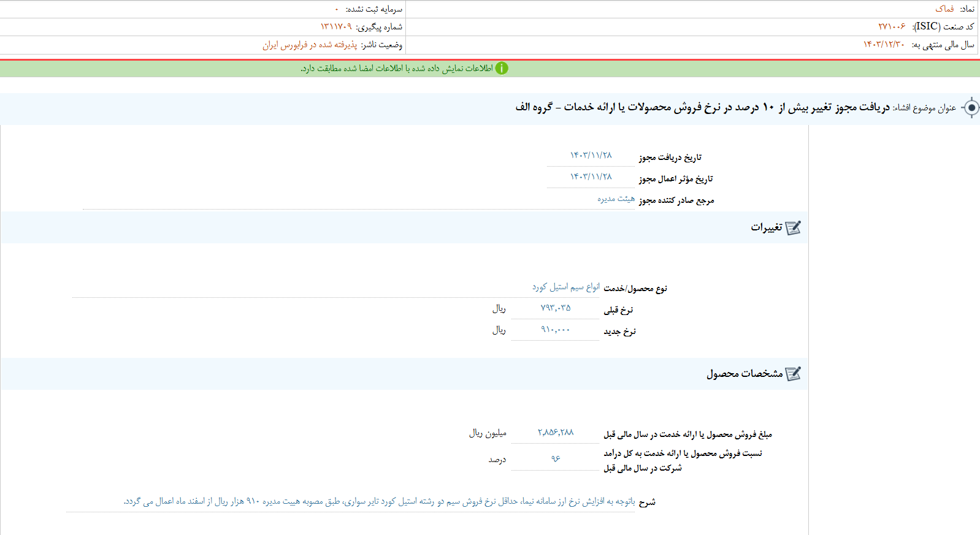Click the target icon beside disclosure subject title
This screenshot has width=980, height=535.
pyautogui.click(x=971, y=108)
